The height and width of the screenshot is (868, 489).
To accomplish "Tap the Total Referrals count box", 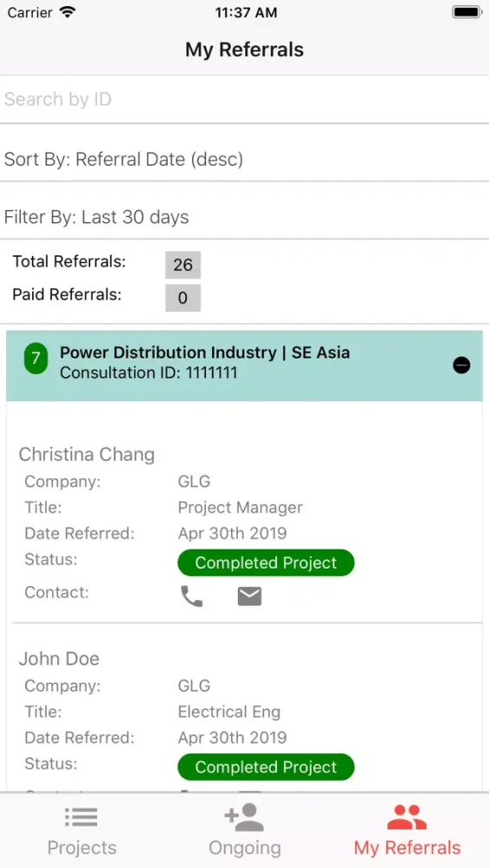I will pyautogui.click(x=182, y=265).
